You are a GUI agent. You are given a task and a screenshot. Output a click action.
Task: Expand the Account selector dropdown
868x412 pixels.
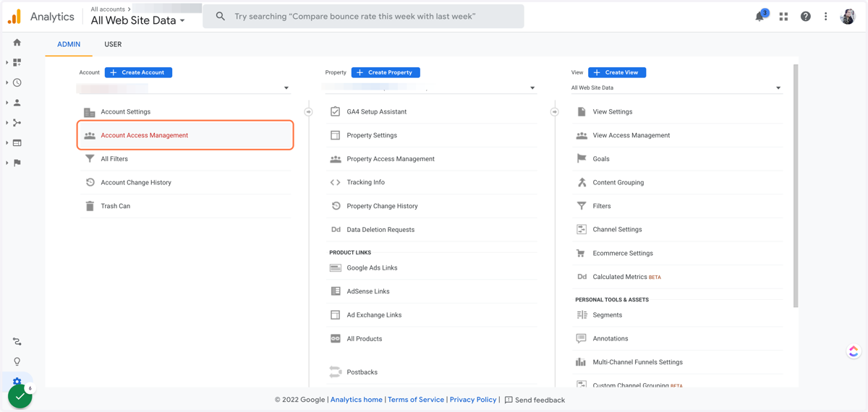[x=184, y=88]
